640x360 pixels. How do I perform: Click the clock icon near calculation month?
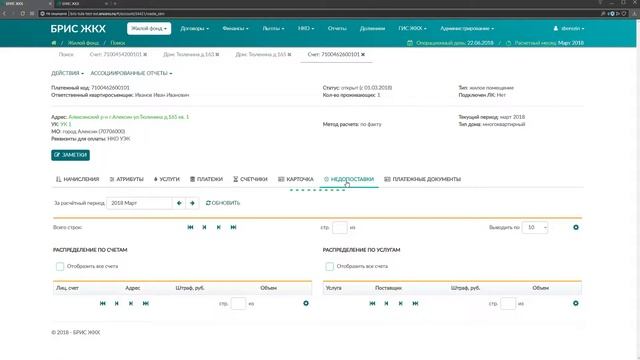coord(509,43)
